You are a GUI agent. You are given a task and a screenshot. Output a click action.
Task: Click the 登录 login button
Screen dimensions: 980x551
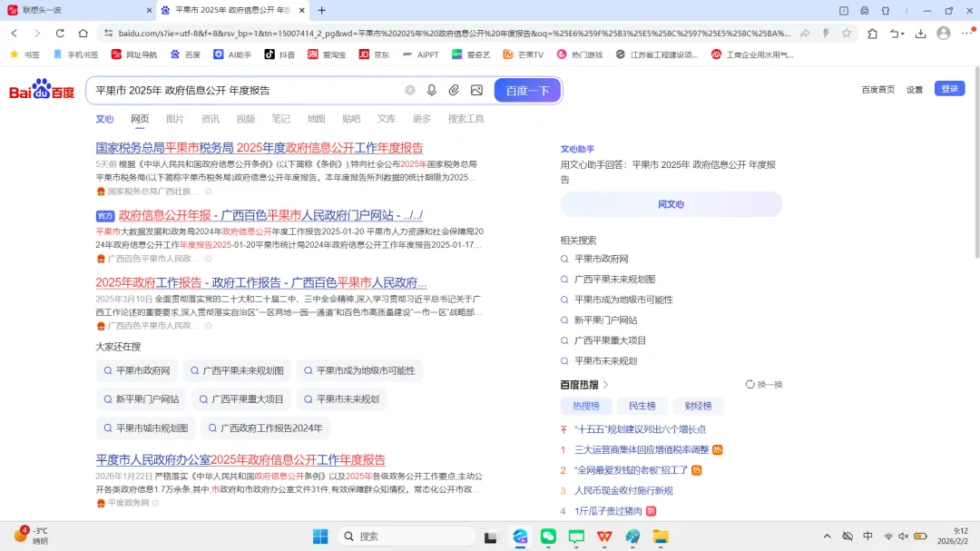(x=949, y=89)
